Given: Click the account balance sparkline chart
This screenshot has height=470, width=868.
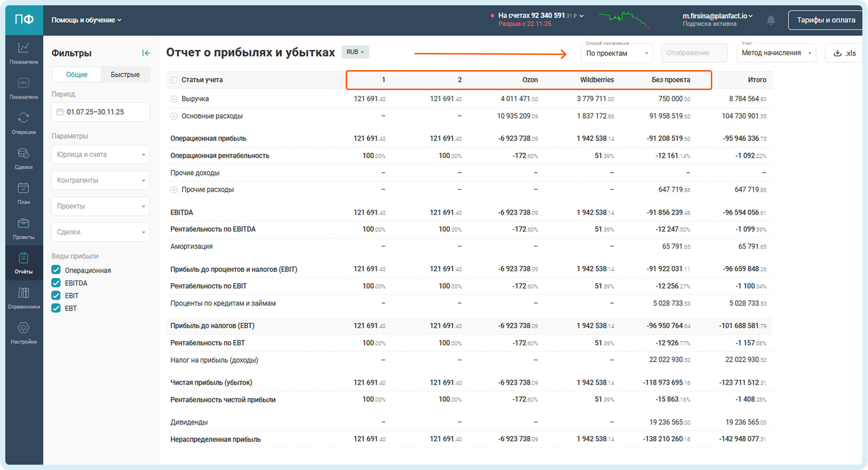Looking at the screenshot, I should (623, 20).
